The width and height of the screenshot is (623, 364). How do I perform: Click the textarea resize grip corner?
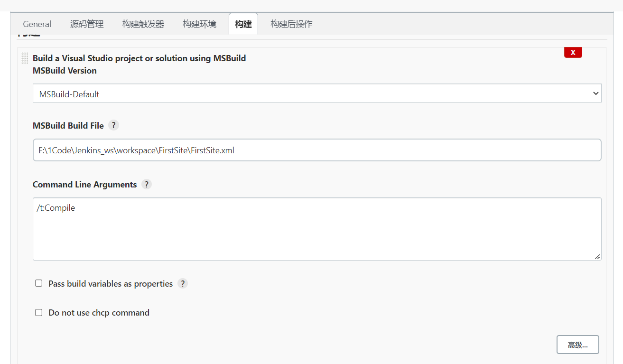coord(597,257)
